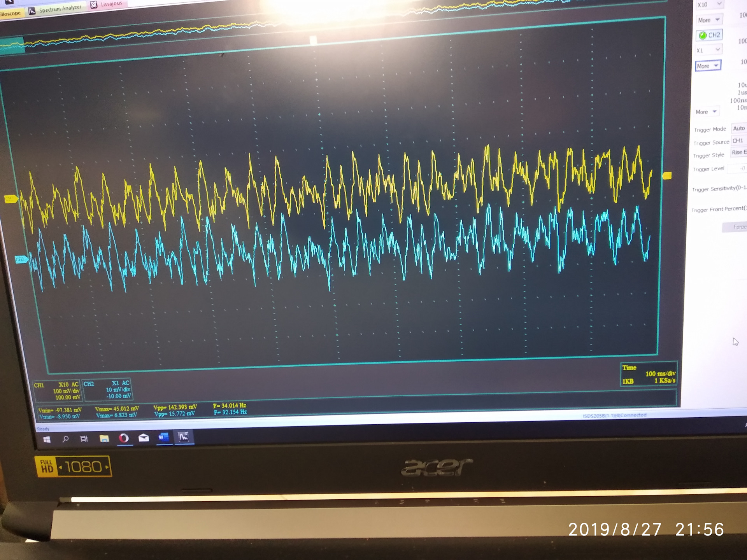
Task: Click the Vmin= -97.381 mV reading
Action: point(60,410)
